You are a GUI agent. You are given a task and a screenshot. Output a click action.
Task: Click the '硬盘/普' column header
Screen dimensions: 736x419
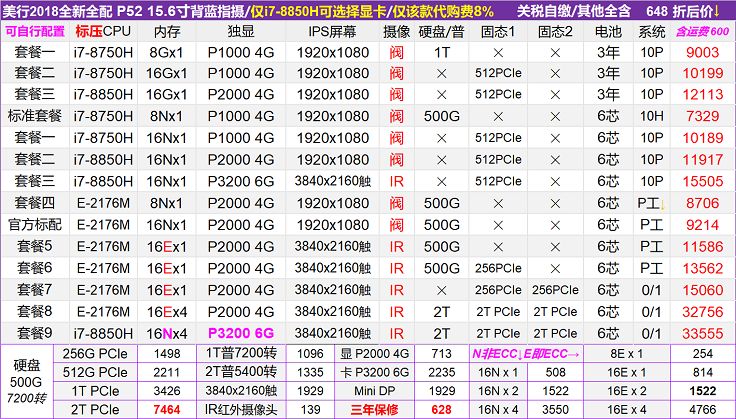point(442,32)
